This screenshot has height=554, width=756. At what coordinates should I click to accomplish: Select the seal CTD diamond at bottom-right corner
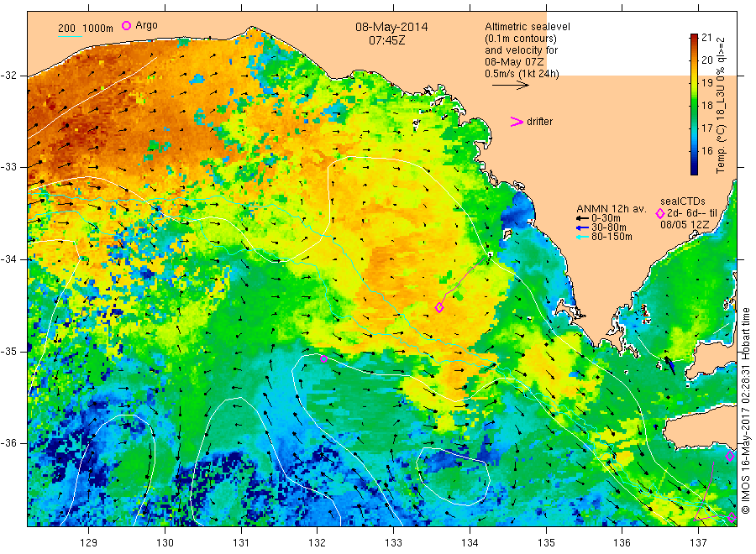click(732, 518)
